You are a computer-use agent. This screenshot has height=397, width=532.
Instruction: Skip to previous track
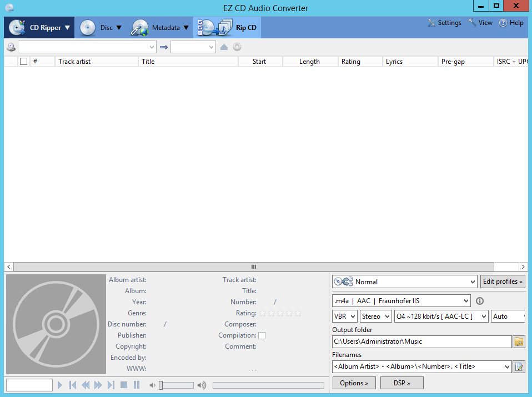(x=73, y=385)
